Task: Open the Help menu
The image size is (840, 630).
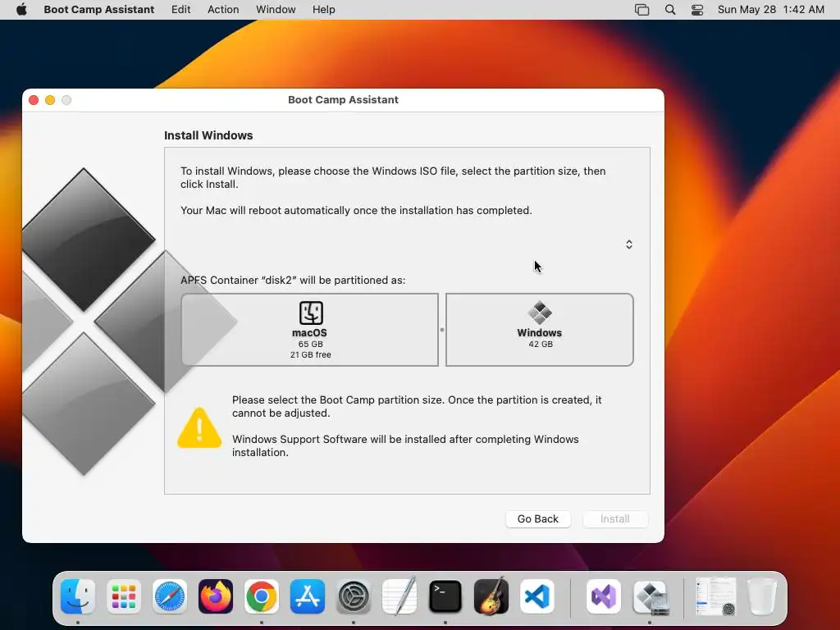Action: pyautogui.click(x=323, y=10)
